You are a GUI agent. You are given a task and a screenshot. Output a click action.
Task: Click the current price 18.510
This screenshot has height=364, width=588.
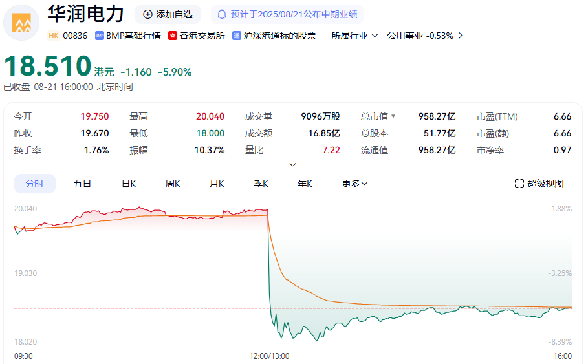pyautogui.click(x=48, y=66)
